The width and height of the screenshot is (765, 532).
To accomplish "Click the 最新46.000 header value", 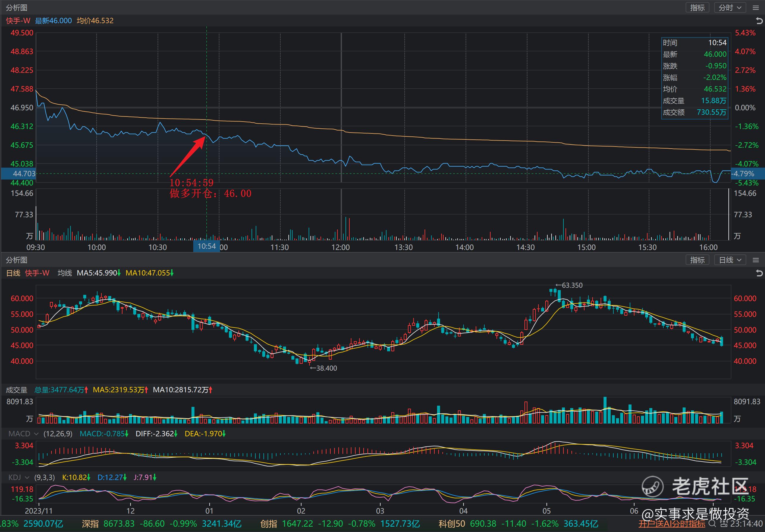I will (x=53, y=21).
